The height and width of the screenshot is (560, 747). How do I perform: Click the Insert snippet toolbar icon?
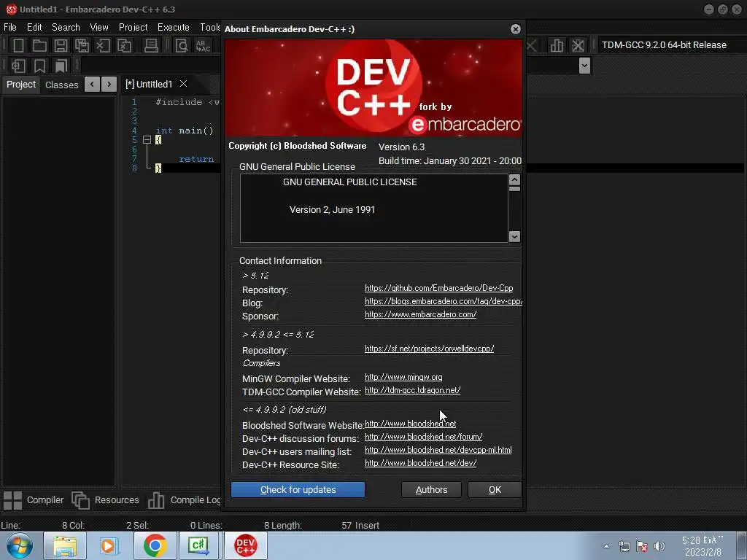point(18,66)
